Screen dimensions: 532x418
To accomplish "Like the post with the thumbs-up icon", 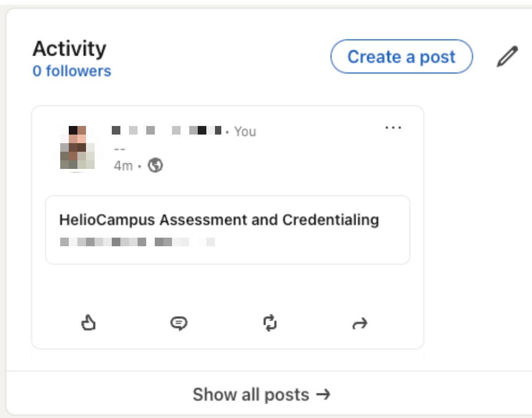I will click(88, 324).
